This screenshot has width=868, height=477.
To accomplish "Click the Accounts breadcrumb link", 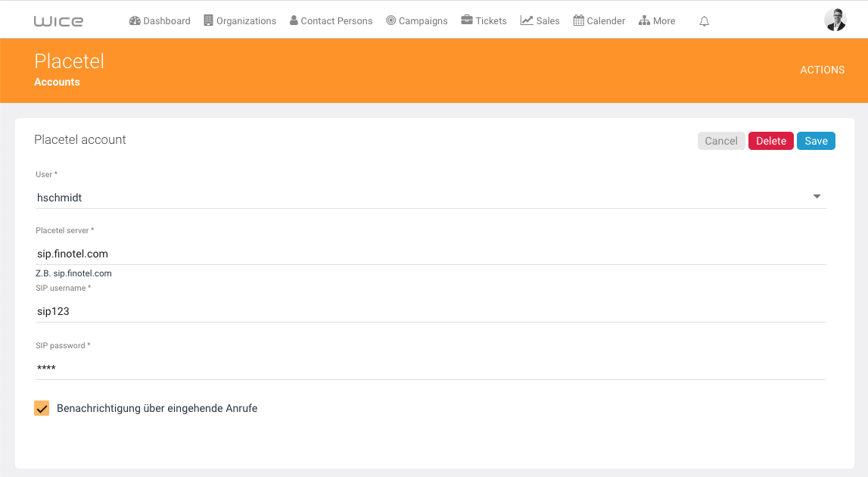I will tap(57, 82).
